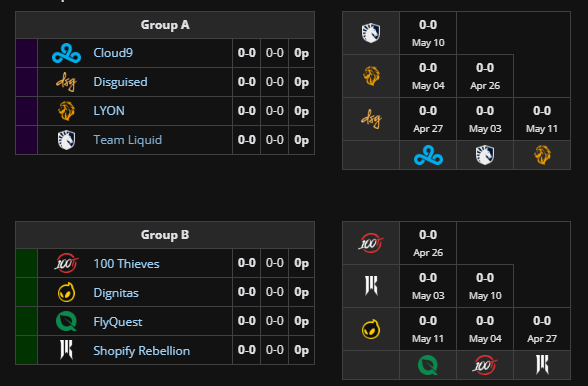Open the Team Liquid team link
This screenshot has height=386, width=588.
click(128, 140)
